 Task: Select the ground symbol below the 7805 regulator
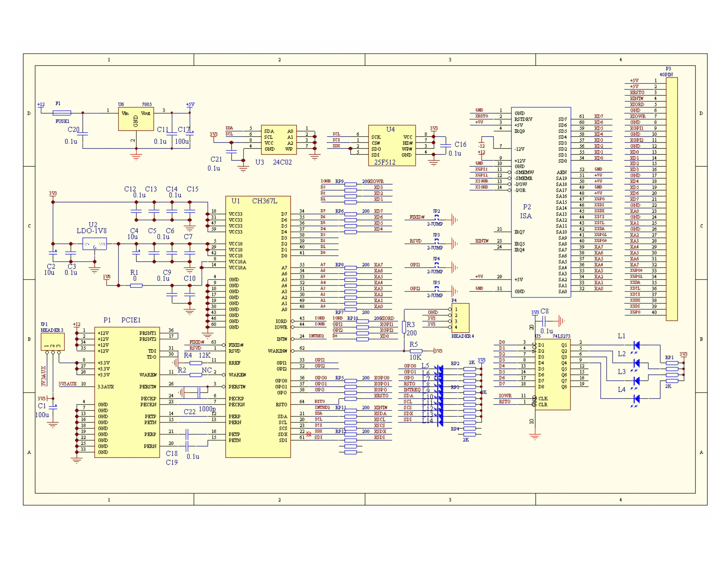click(136, 156)
